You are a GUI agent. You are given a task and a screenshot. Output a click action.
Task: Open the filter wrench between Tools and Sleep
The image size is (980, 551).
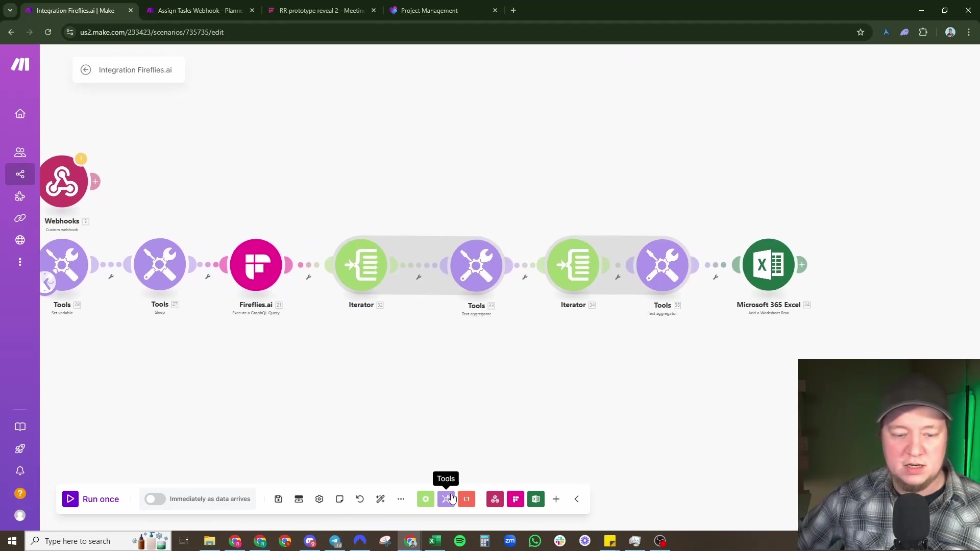tap(111, 277)
